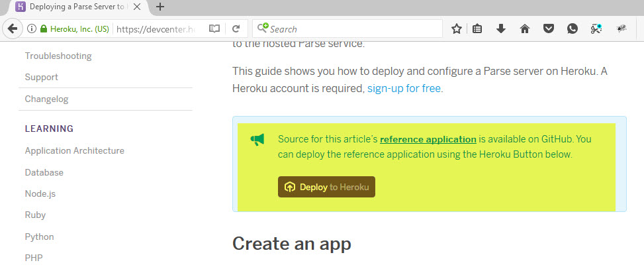Open the Changelog sidebar link
This screenshot has width=644, height=267.
[x=46, y=99]
